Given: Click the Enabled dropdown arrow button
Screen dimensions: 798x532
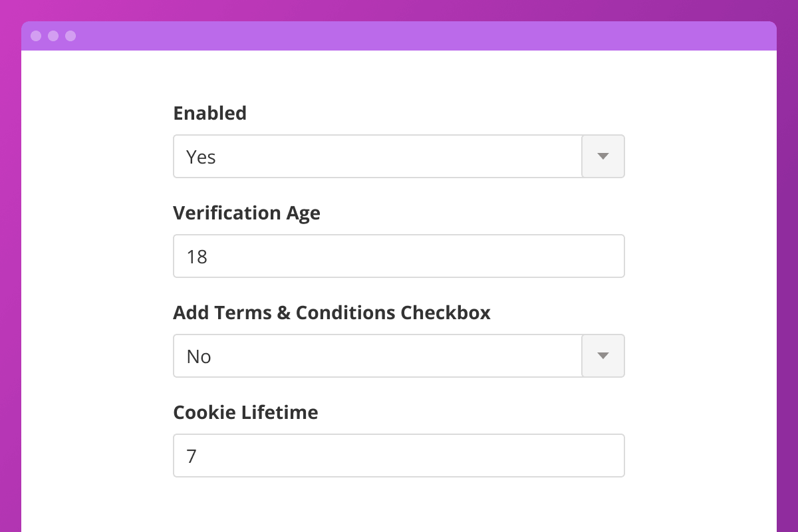Looking at the screenshot, I should [x=603, y=156].
